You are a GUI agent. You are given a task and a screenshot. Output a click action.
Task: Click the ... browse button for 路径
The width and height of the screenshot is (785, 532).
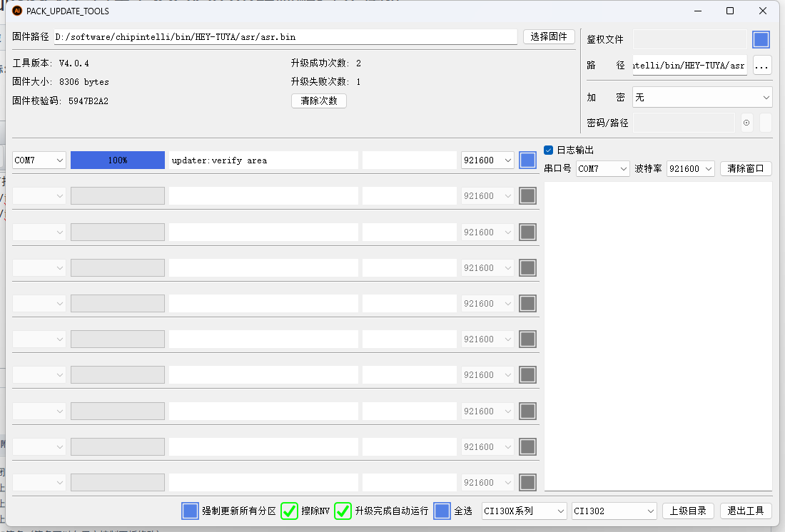[x=761, y=66]
